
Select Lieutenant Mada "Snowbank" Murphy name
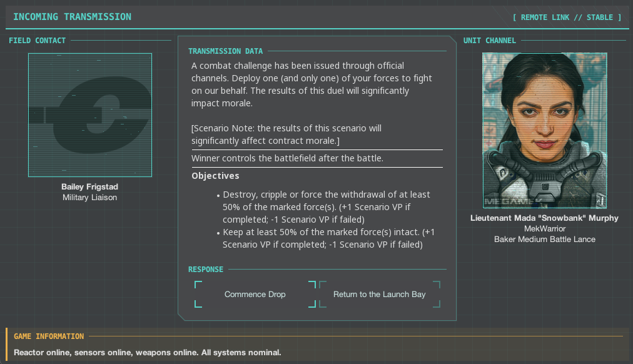tap(544, 218)
